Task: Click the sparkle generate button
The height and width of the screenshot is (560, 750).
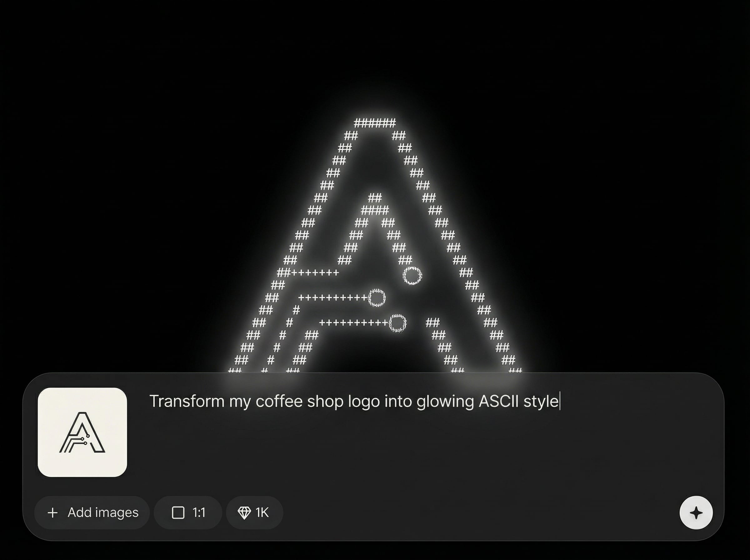Action: tap(696, 512)
